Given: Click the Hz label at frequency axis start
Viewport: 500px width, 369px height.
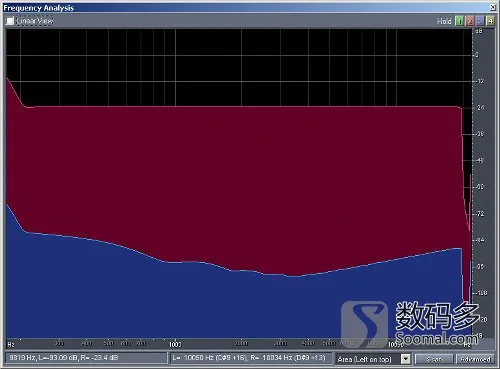Looking at the screenshot, I should tap(11, 344).
